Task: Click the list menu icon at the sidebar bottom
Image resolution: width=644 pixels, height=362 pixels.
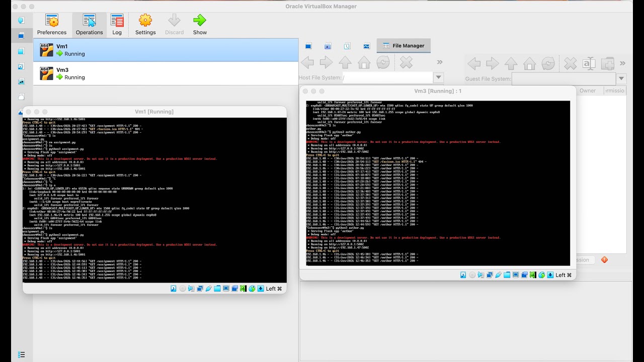Action: [x=21, y=355]
